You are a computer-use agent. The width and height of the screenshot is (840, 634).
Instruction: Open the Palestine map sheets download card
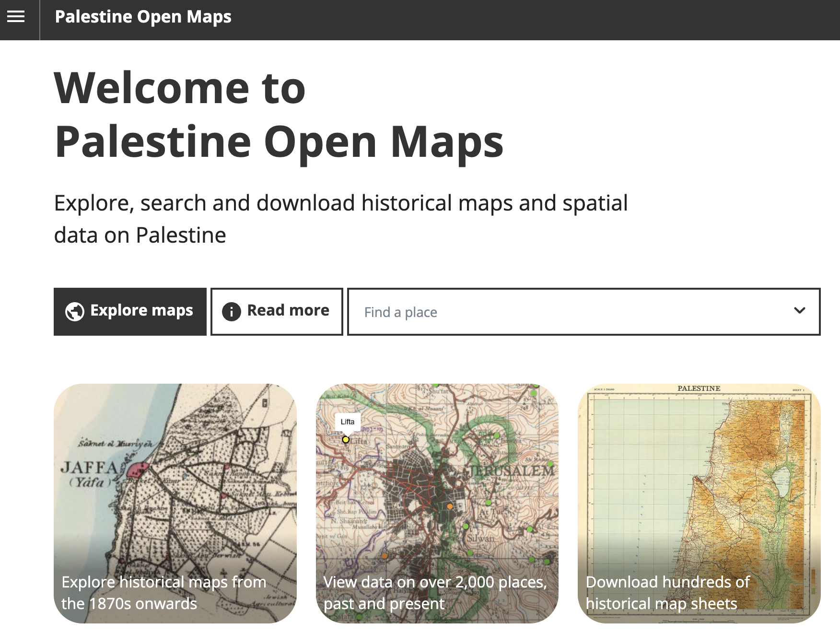click(699, 504)
